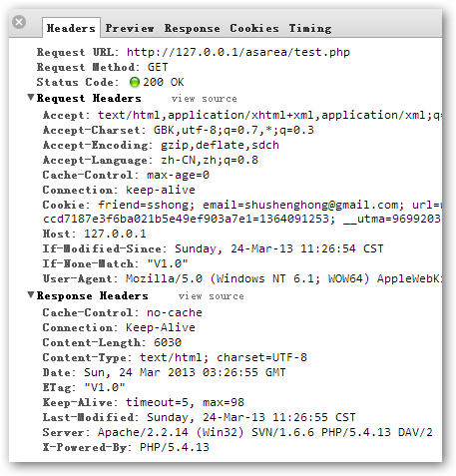Viewport: 456px width, 476px height.
Task: Click the green status code indicator
Action: coord(135,82)
